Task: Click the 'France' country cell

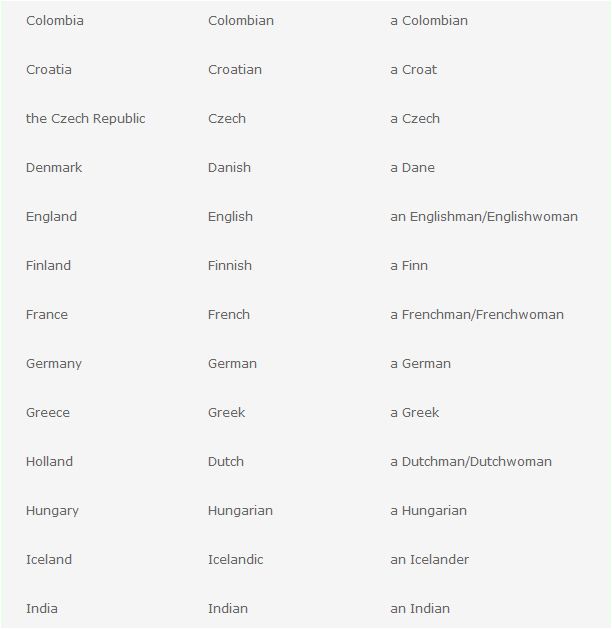Action: (x=47, y=315)
